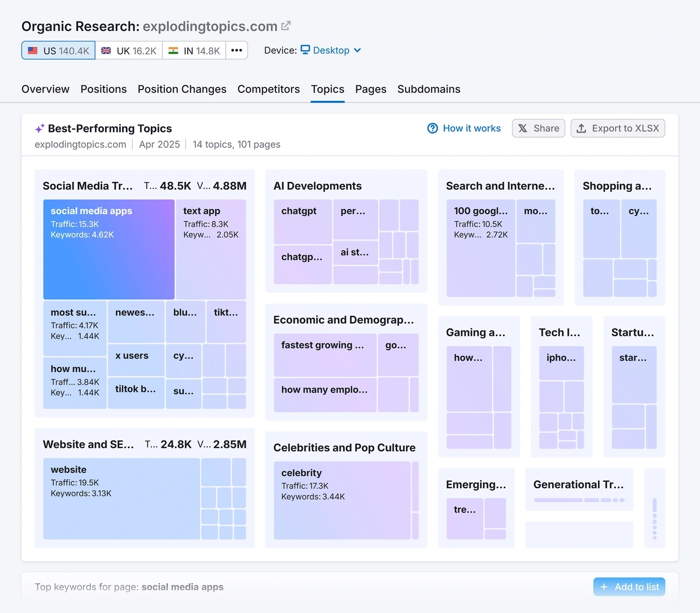Open the Competitors tab
The width and height of the screenshot is (700, 613).
(x=268, y=89)
